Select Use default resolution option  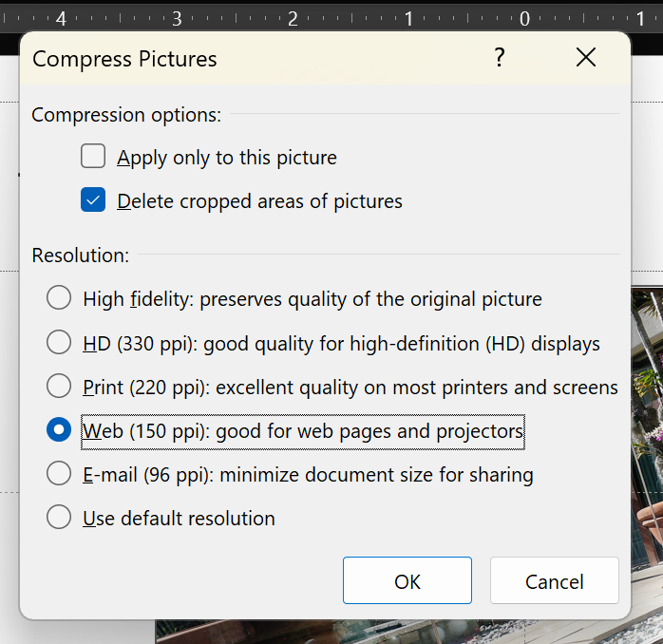pyautogui.click(x=59, y=517)
